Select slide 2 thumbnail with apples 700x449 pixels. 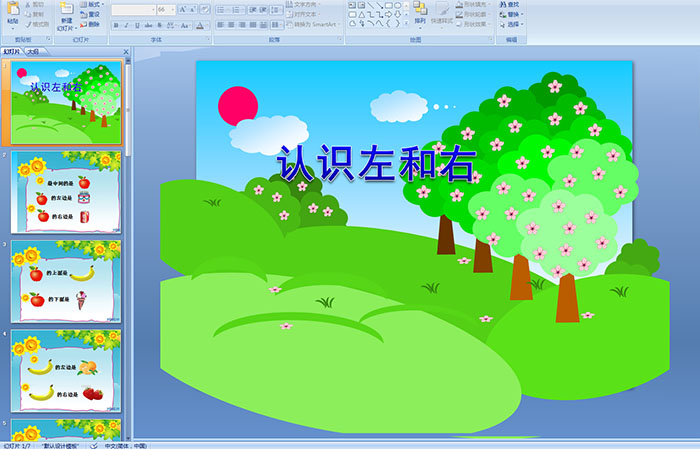click(x=66, y=192)
